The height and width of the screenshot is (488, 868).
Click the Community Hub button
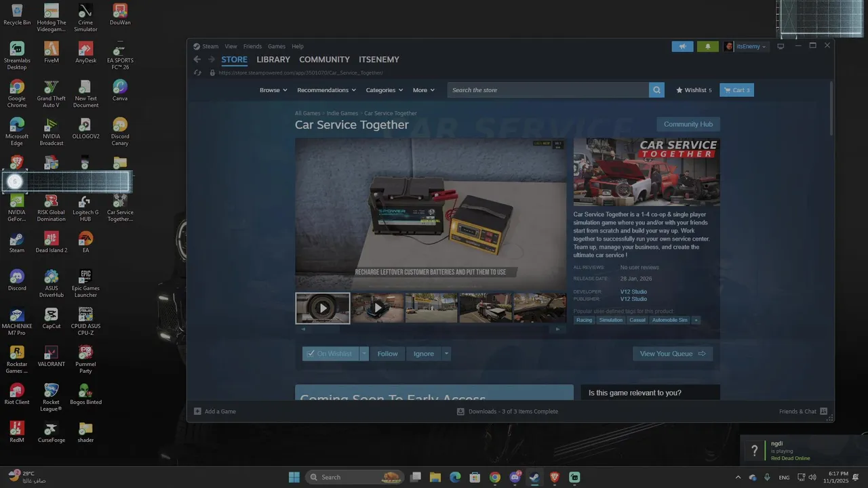(x=688, y=124)
